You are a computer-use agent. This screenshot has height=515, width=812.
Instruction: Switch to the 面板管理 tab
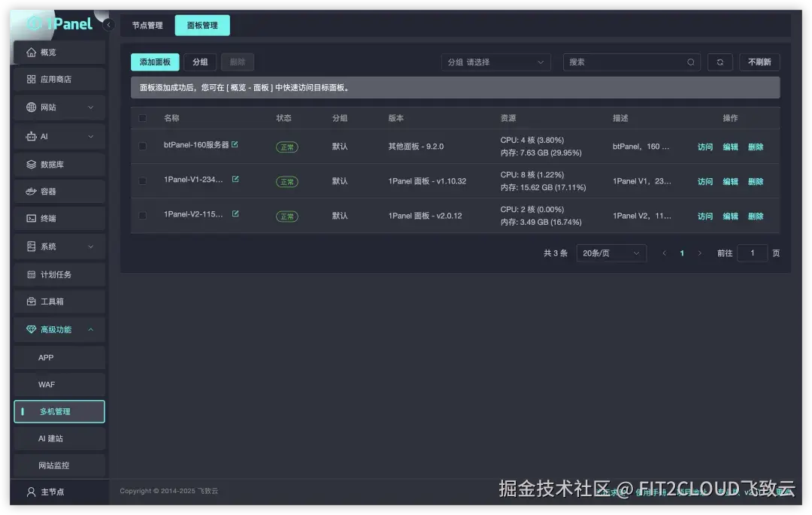[x=202, y=26]
